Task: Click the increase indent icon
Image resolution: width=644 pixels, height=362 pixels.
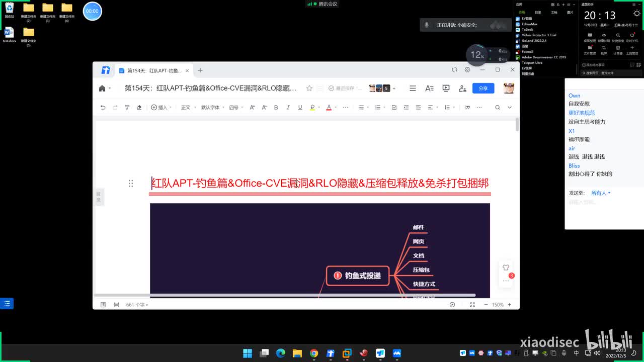Action: 418,107
